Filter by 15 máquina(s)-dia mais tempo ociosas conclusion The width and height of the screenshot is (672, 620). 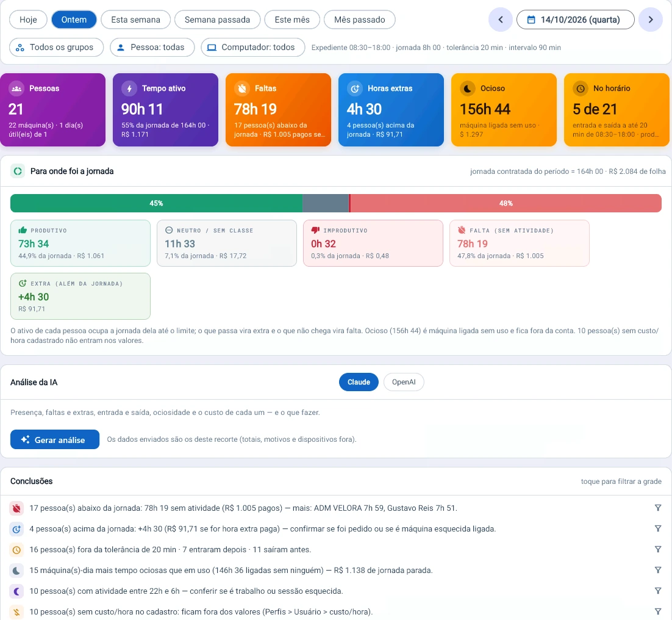[335, 570]
